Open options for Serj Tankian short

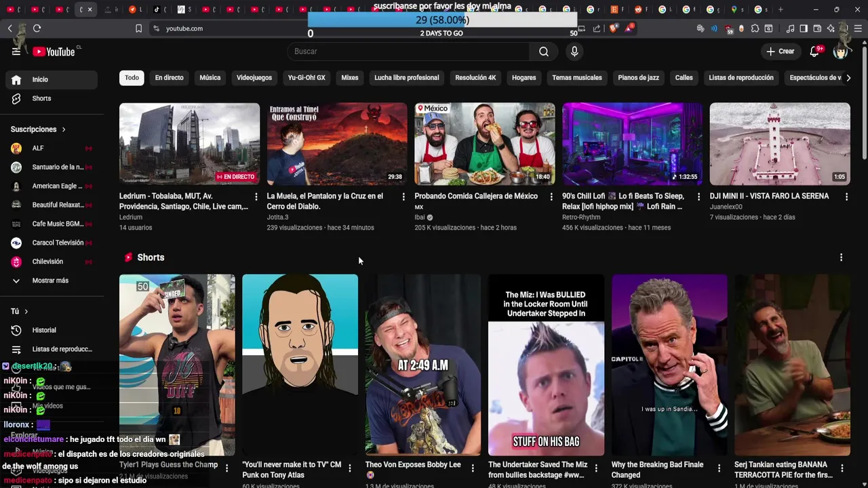tap(842, 468)
